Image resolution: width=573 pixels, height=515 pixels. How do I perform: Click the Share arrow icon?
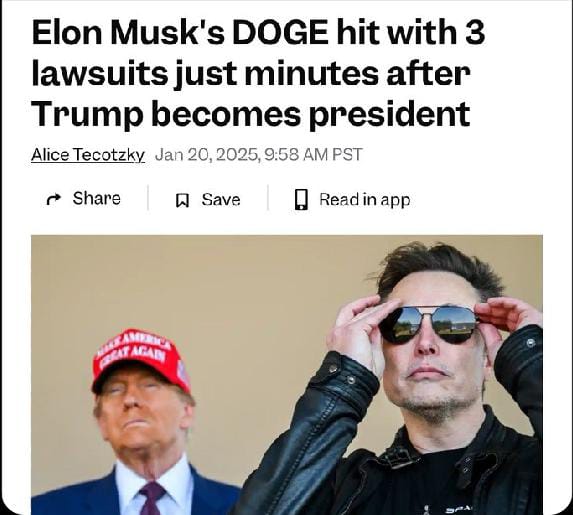[x=54, y=200]
